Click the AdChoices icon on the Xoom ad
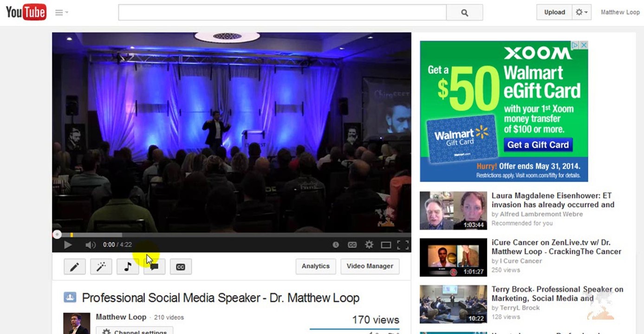 pyautogui.click(x=575, y=45)
